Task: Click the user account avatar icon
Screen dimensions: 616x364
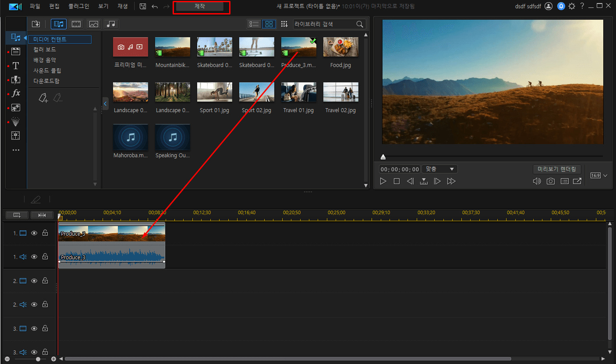Action: coord(549,6)
